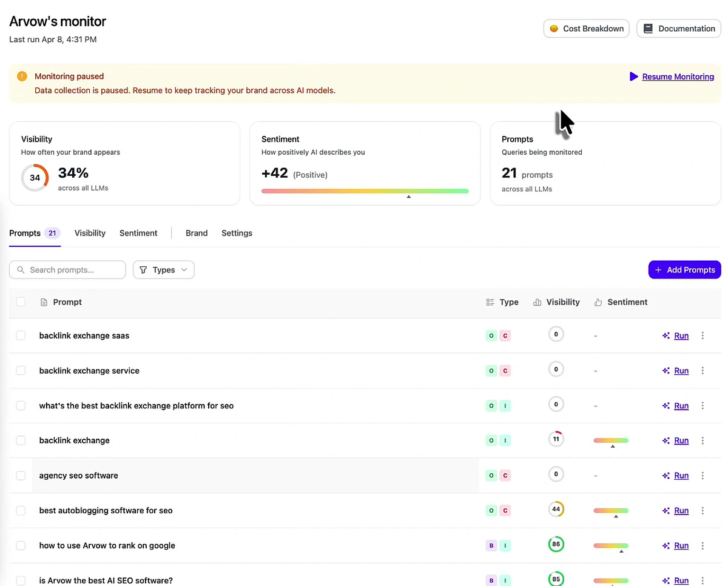
Task: Click the Resume Monitoring link
Action: click(x=678, y=76)
